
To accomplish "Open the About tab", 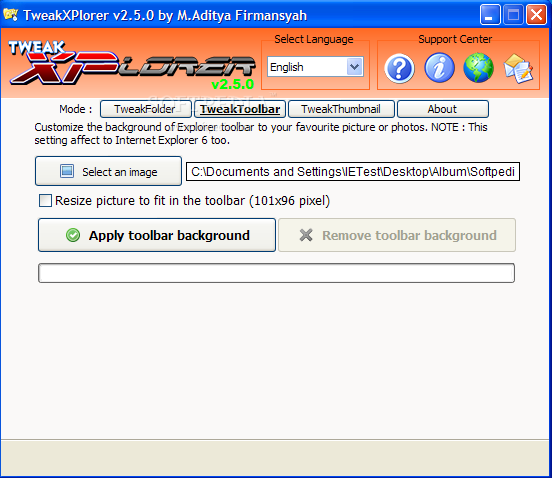I will 443,109.
